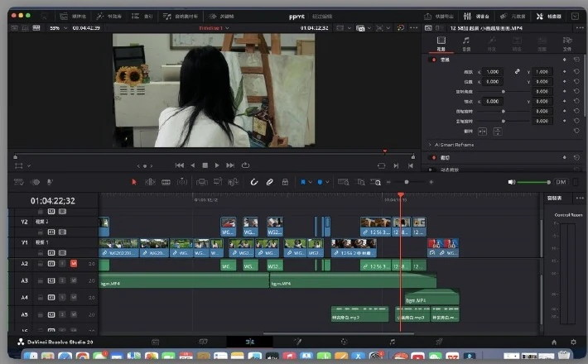Switch to the File inspector tab
Viewport: 588px width, 364px height.
[567, 44]
